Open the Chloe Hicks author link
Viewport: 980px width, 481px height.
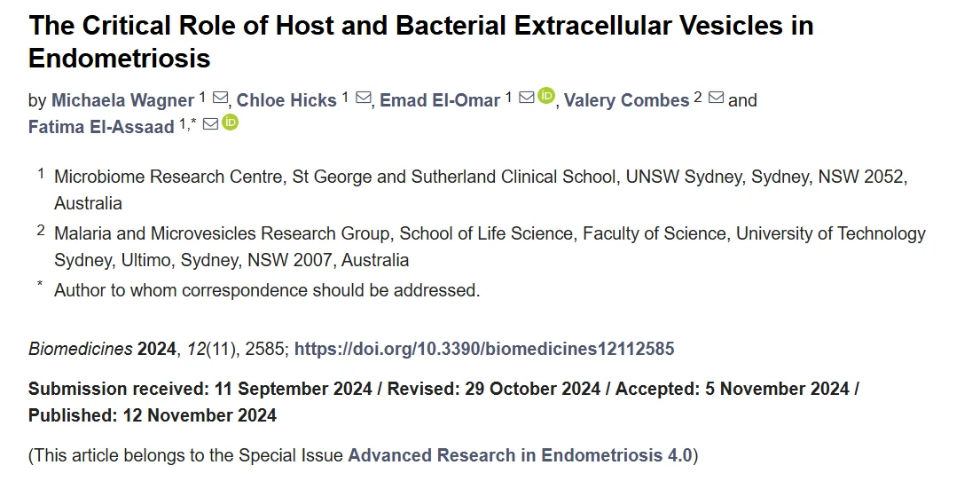click(286, 100)
